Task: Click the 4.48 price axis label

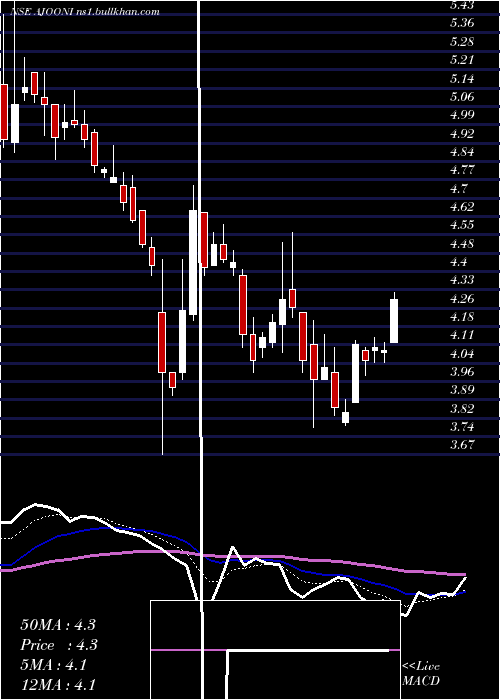Action: 462,244
